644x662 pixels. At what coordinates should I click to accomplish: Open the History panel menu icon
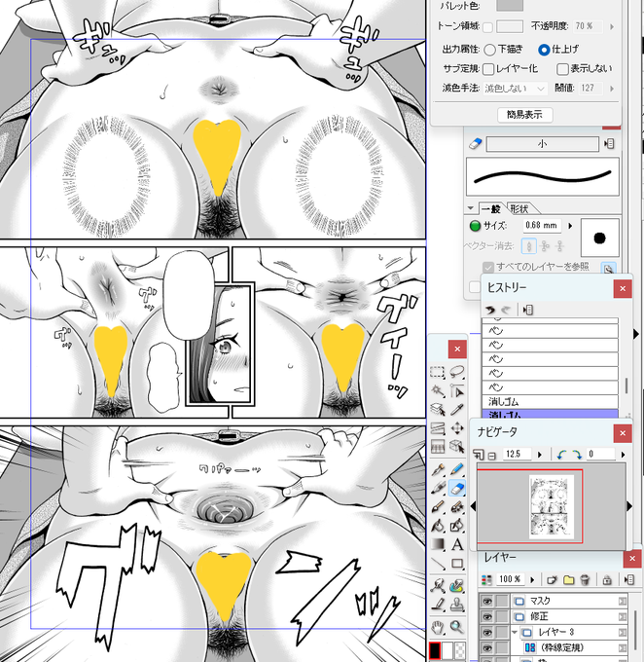pyautogui.click(x=528, y=310)
